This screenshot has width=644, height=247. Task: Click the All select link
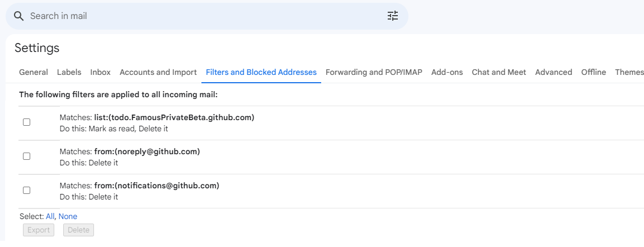tap(50, 216)
